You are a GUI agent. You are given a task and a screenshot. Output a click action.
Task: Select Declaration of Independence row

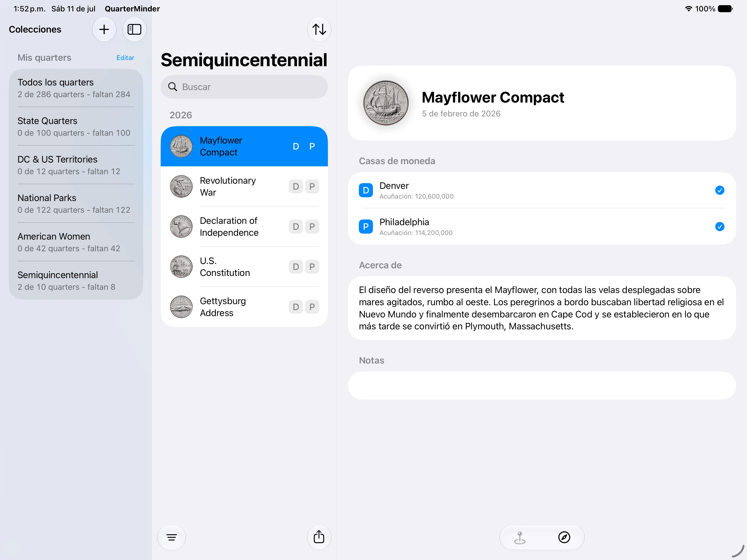[244, 227]
